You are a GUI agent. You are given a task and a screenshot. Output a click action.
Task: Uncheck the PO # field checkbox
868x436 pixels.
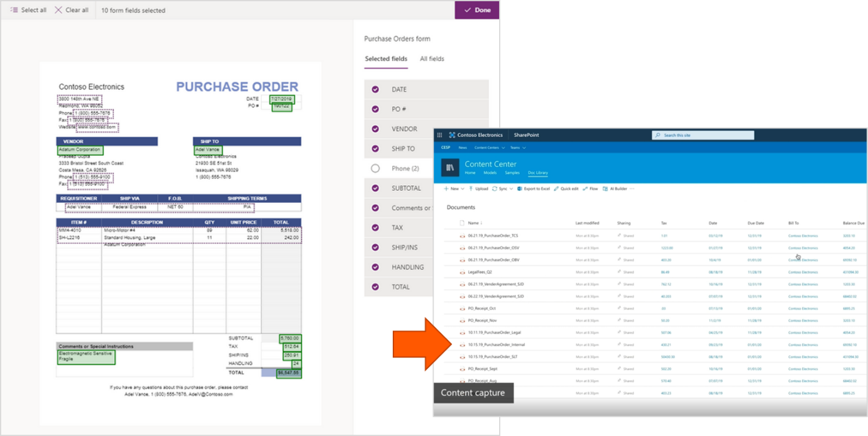pyautogui.click(x=375, y=109)
